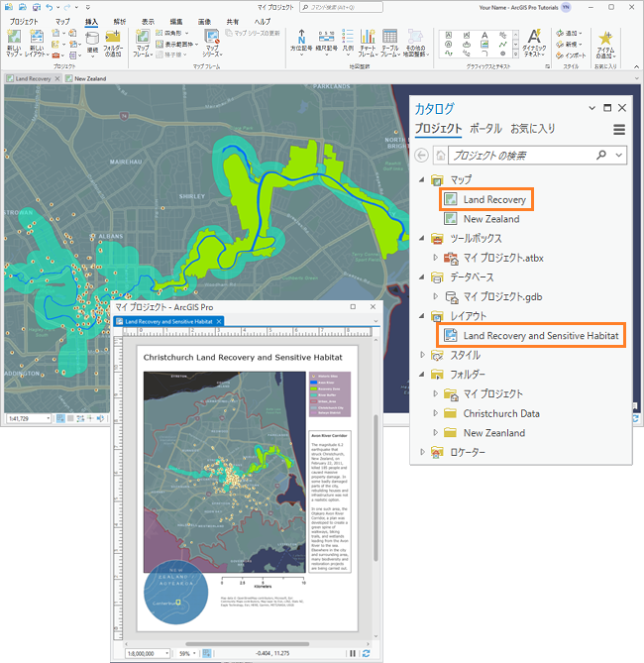Open the catalog search options dropdown arrow
644x663 pixels.
coord(618,156)
